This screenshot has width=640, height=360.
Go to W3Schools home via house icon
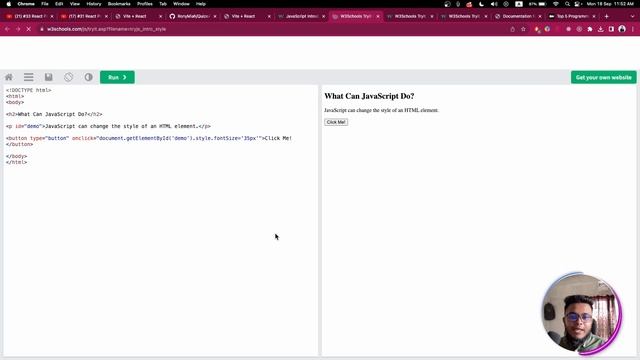point(9,77)
